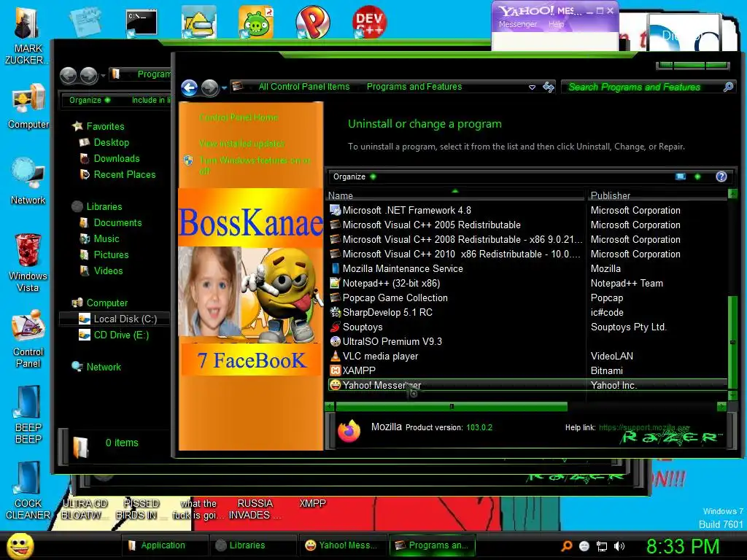Viewport: 747px width, 560px height.
Task: Open the recent pages dropdown arrow
Action: [224, 88]
